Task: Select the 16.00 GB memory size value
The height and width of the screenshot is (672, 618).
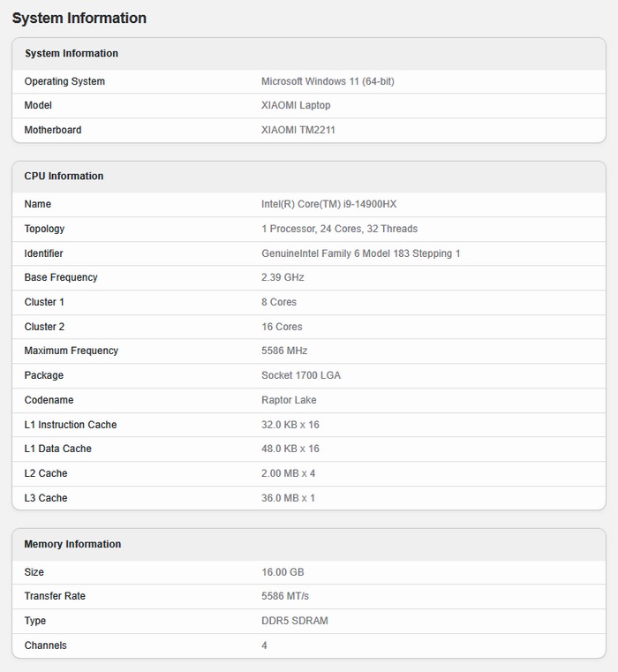Action: 283,572
